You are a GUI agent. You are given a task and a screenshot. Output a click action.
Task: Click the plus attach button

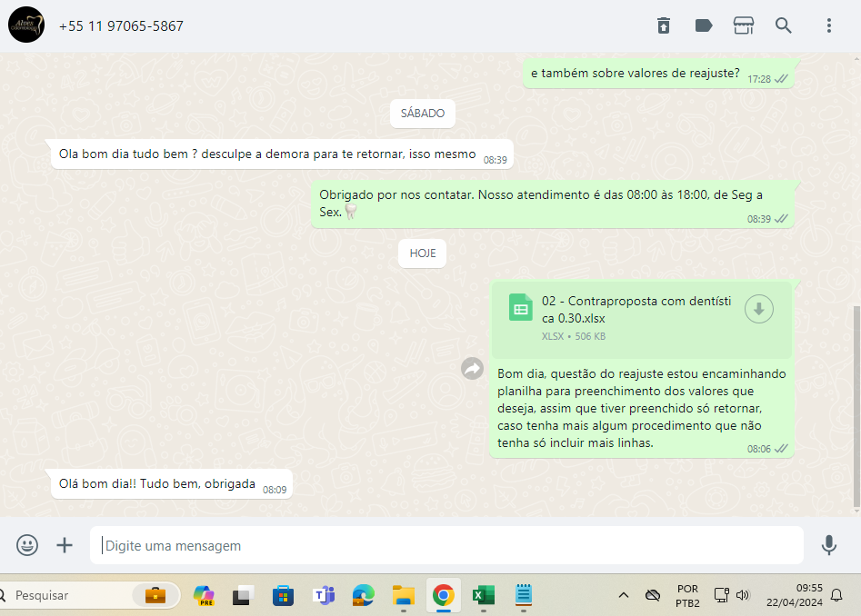tap(65, 545)
